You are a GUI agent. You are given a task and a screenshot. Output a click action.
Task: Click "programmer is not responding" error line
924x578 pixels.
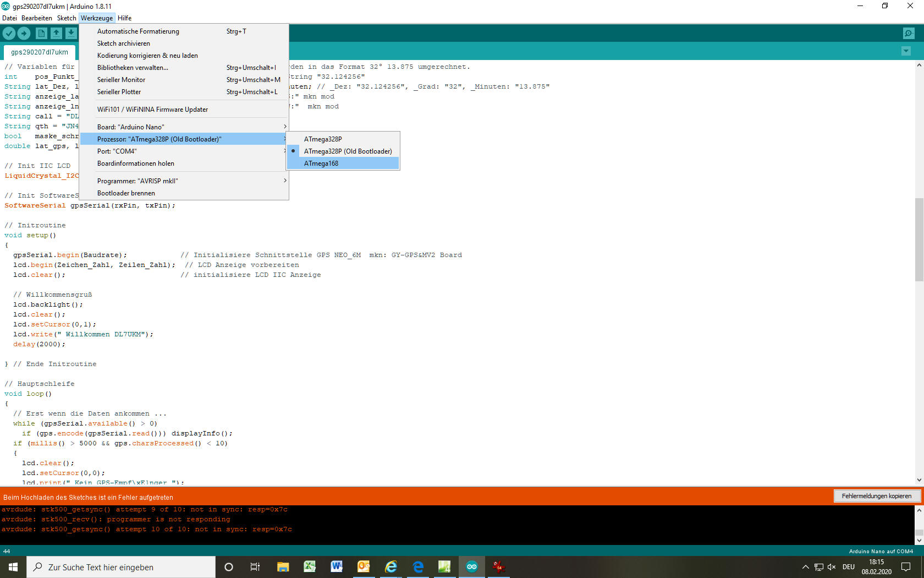pyautogui.click(x=116, y=519)
